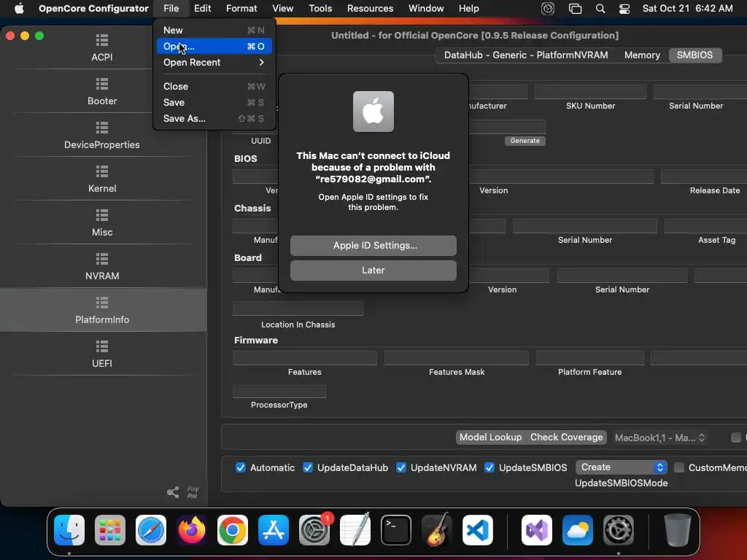This screenshot has width=747, height=560.
Task: Open the Tools menu
Action: point(320,8)
